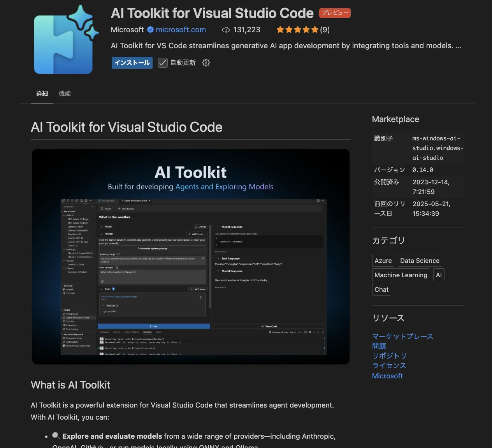
Task: Select the Machine Learning category tag
Action: click(401, 275)
